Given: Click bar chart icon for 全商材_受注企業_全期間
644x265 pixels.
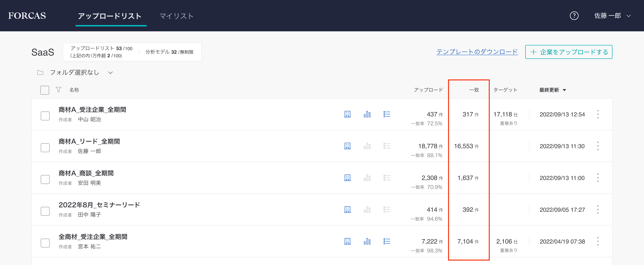Looking at the screenshot, I should tap(367, 241).
